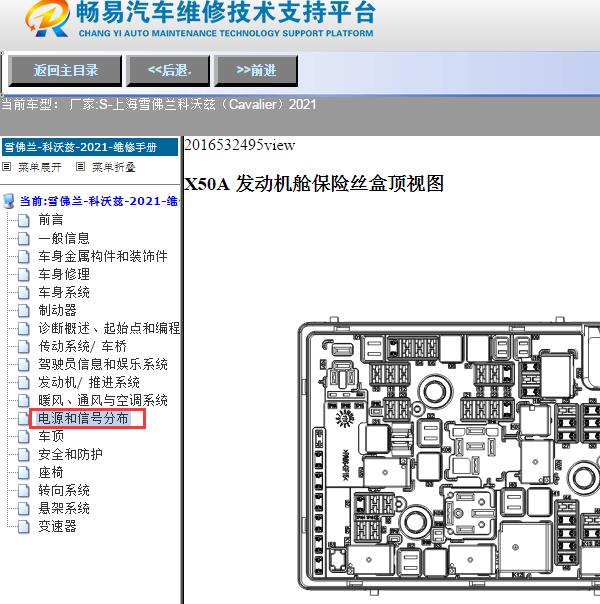
Task: Open the 一般信息 tree item
Action: pyautogui.click(x=64, y=238)
